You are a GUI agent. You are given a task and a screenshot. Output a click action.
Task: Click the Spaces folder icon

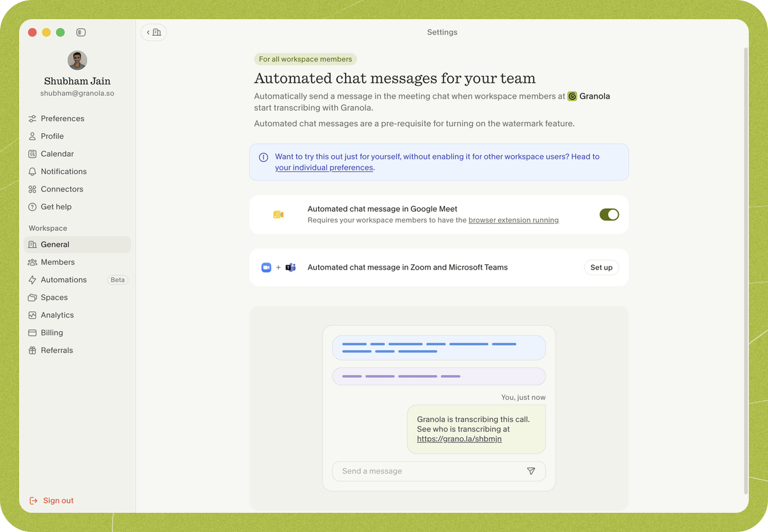point(33,298)
